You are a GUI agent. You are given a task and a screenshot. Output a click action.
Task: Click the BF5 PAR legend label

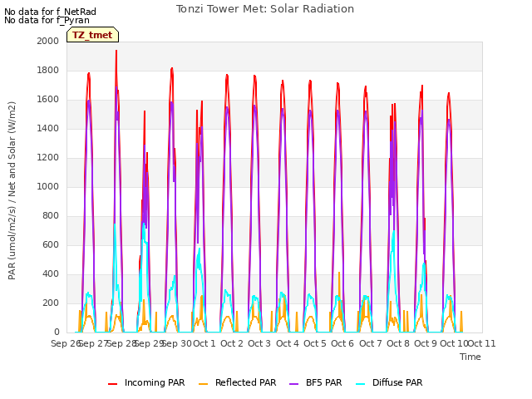(323, 382)
